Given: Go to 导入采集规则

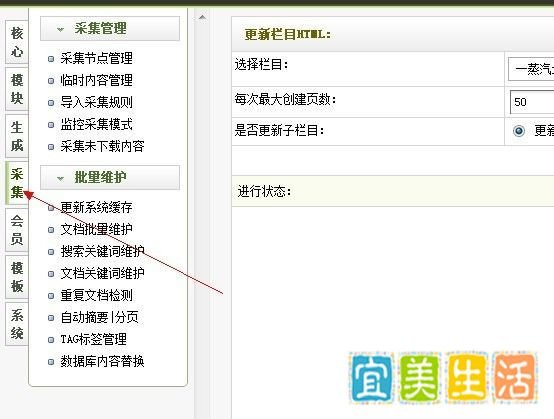Looking at the screenshot, I should click(96, 102).
